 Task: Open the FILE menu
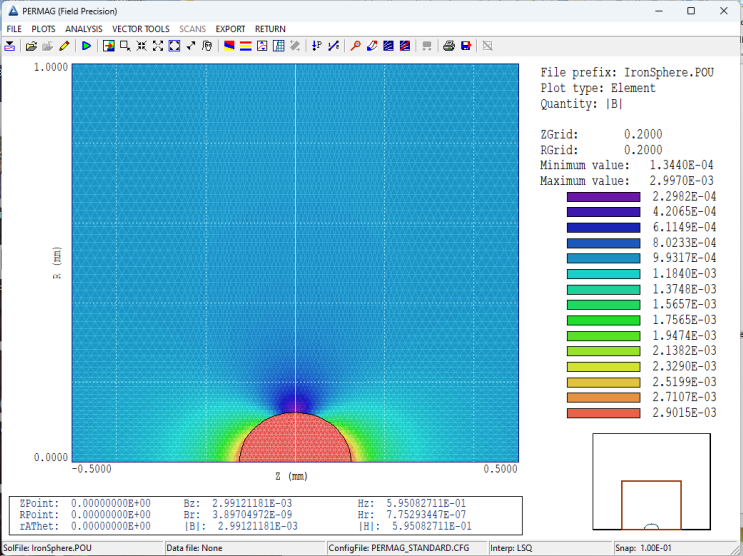(13, 29)
